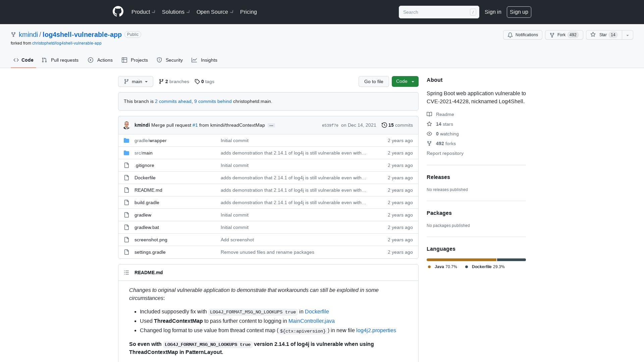
Task: Click the star icon in Star button
Action: (593, 35)
